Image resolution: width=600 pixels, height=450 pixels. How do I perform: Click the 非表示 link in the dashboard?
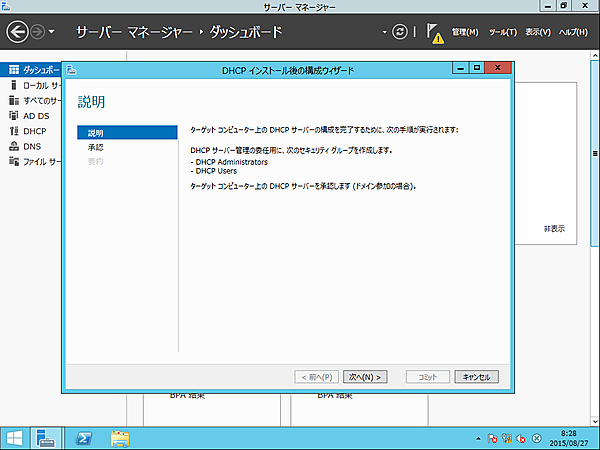[x=554, y=229]
